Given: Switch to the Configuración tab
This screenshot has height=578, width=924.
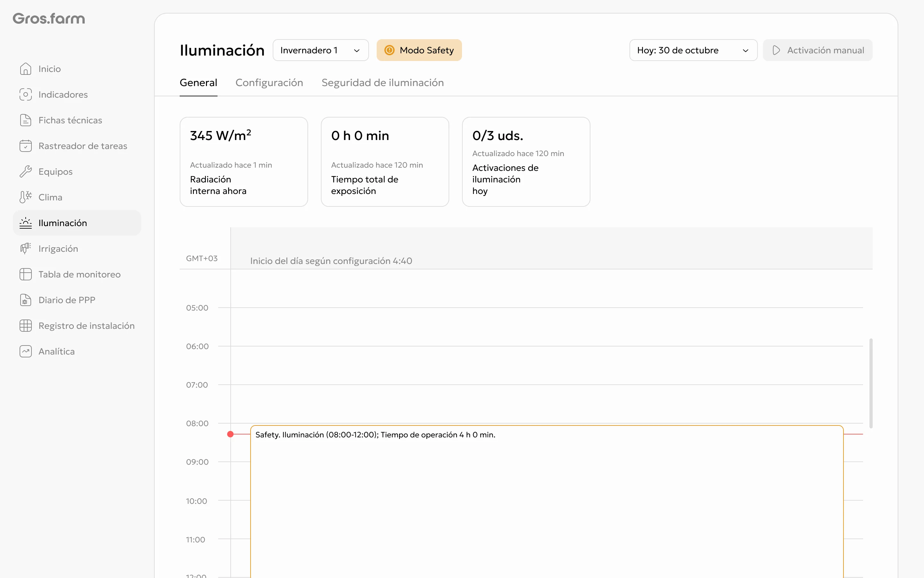Looking at the screenshot, I should pos(269,83).
